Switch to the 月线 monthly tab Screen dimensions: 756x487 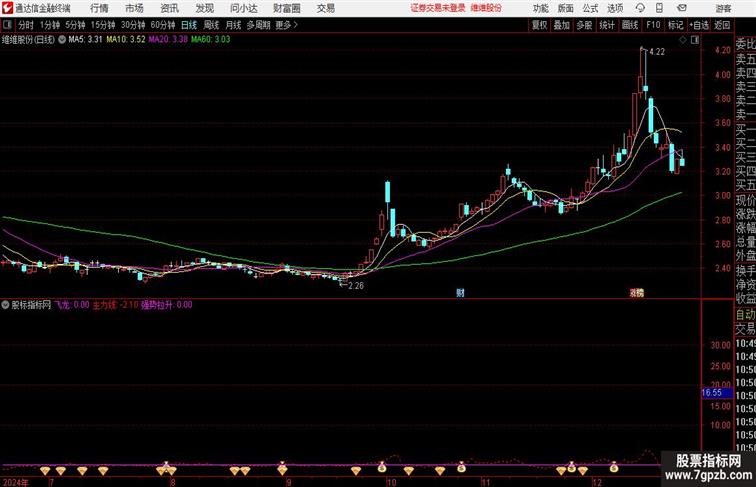click(233, 25)
